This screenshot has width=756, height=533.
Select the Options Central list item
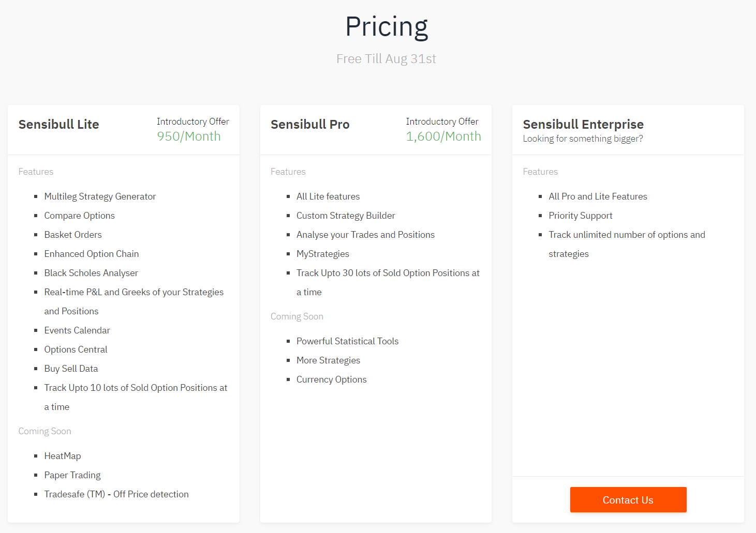pyautogui.click(x=76, y=349)
